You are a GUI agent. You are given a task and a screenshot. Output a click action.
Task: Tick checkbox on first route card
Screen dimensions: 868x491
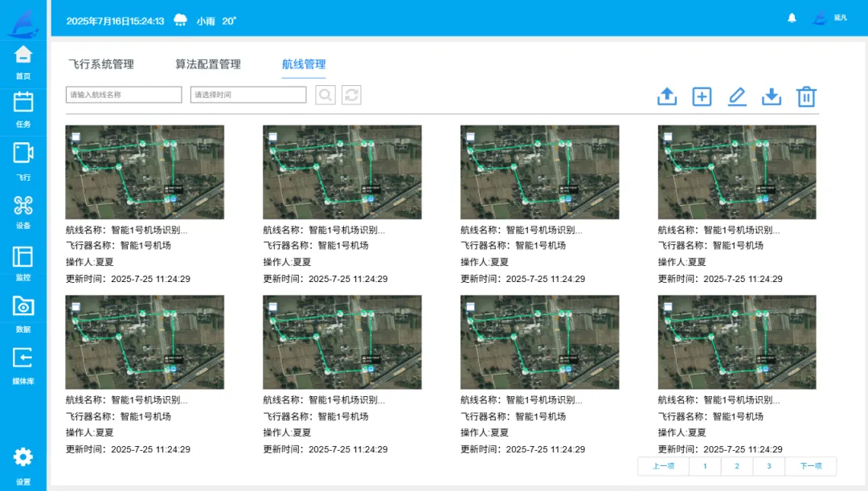76,136
